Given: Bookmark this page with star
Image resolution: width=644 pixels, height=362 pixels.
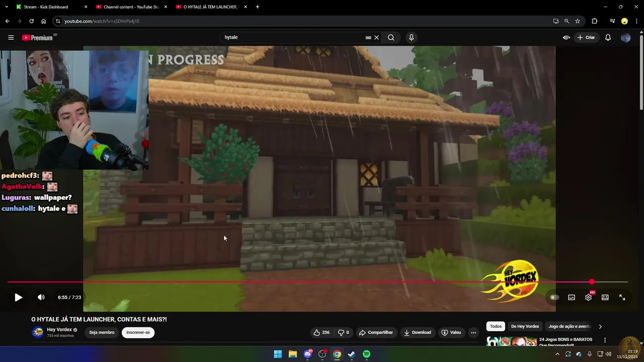Looking at the screenshot, I should pos(578,21).
